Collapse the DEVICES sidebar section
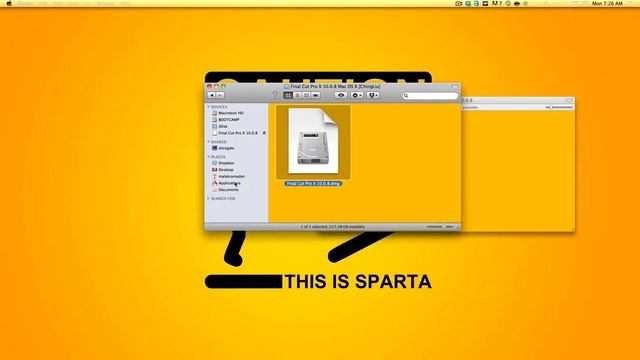This screenshot has width=640, height=360. (208, 107)
